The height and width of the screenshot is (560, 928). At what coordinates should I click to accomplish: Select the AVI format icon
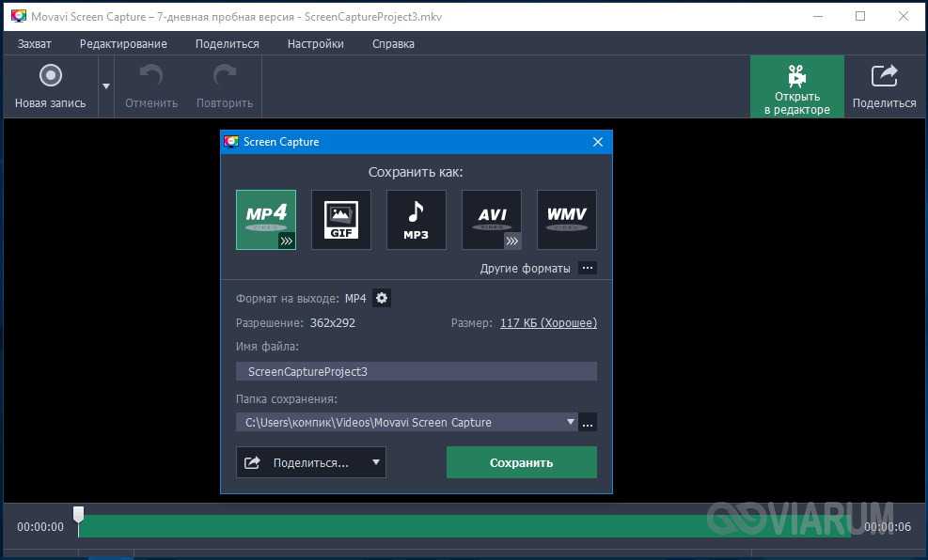[491, 219]
